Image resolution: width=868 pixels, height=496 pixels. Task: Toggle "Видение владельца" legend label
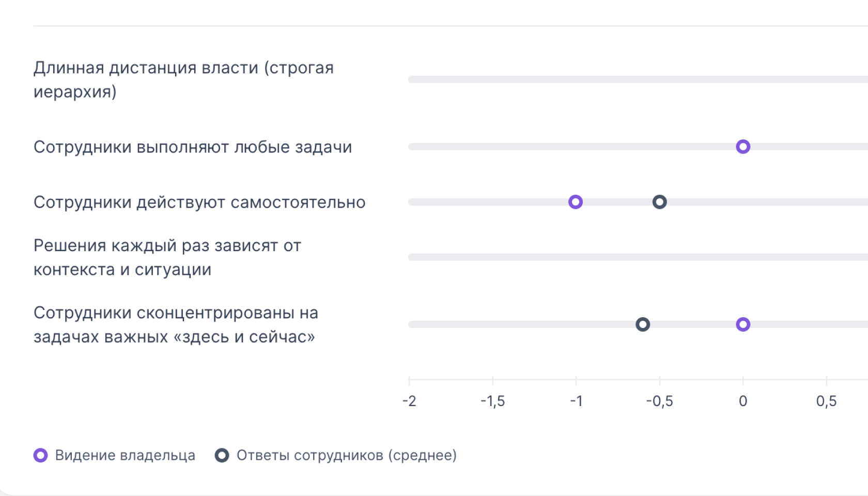pos(125,455)
